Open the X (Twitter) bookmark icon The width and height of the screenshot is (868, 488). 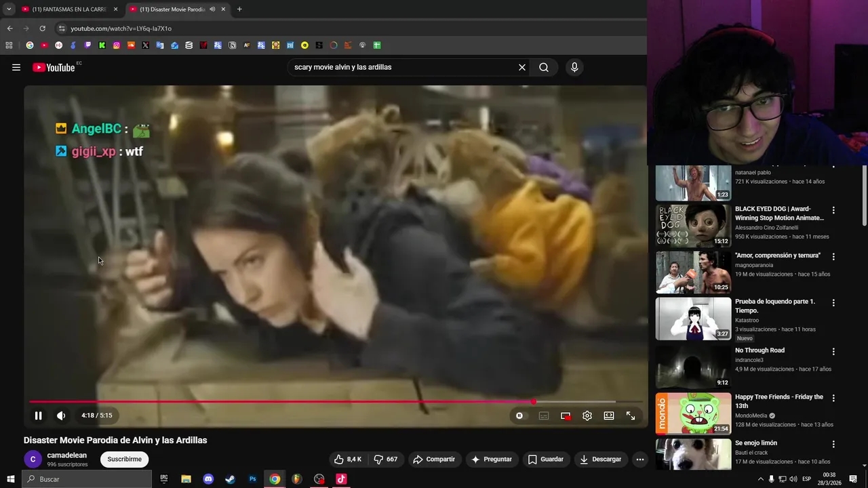[145, 45]
